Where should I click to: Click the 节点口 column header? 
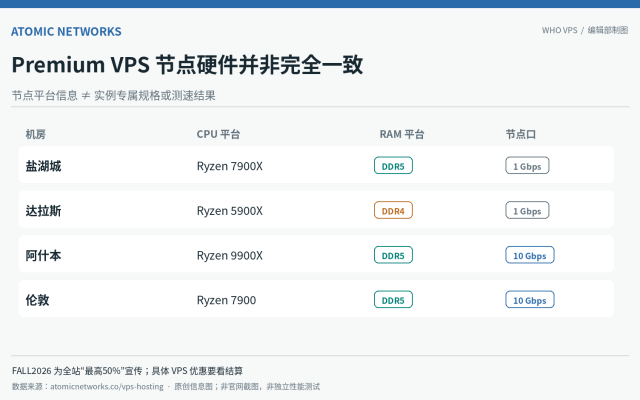coord(520,134)
